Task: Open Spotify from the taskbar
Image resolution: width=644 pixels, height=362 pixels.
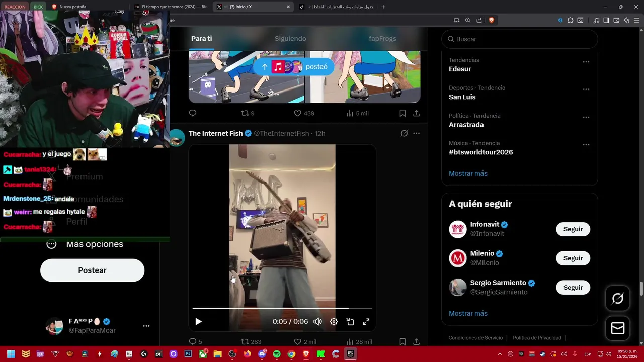Action: [276, 354]
